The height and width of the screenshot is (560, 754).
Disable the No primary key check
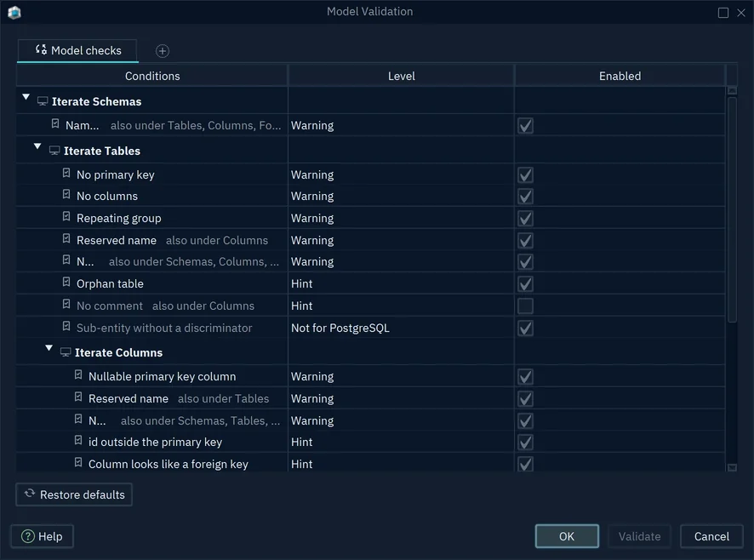pos(525,174)
